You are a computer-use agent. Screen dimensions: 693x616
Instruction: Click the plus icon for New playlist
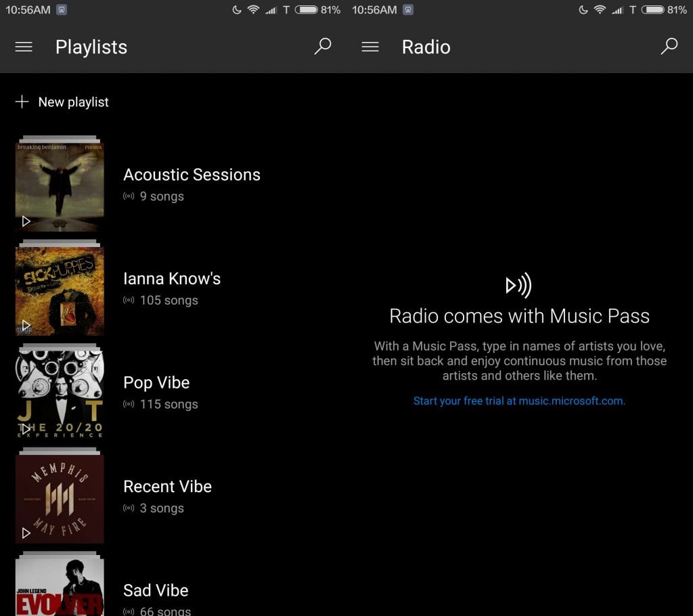coord(22,102)
